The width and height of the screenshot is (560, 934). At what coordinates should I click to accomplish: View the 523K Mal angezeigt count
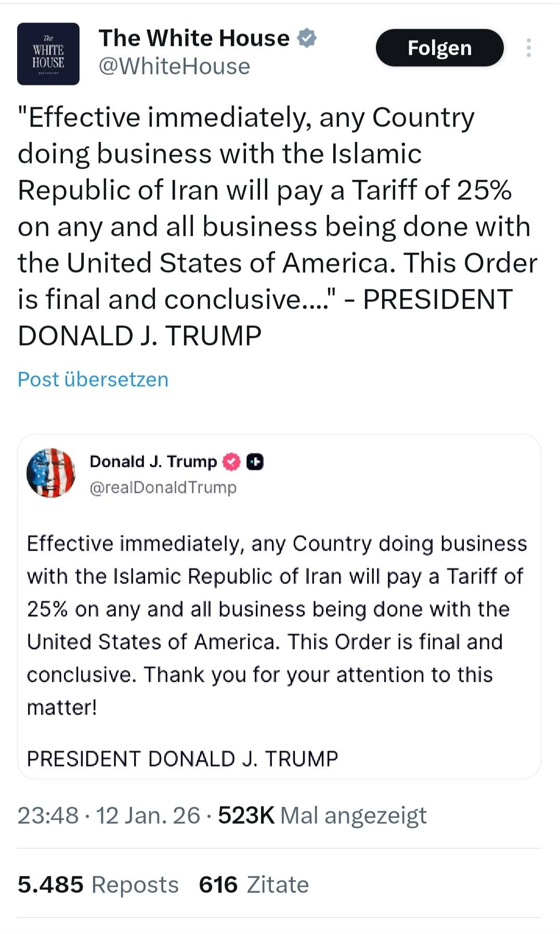(x=322, y=815)
